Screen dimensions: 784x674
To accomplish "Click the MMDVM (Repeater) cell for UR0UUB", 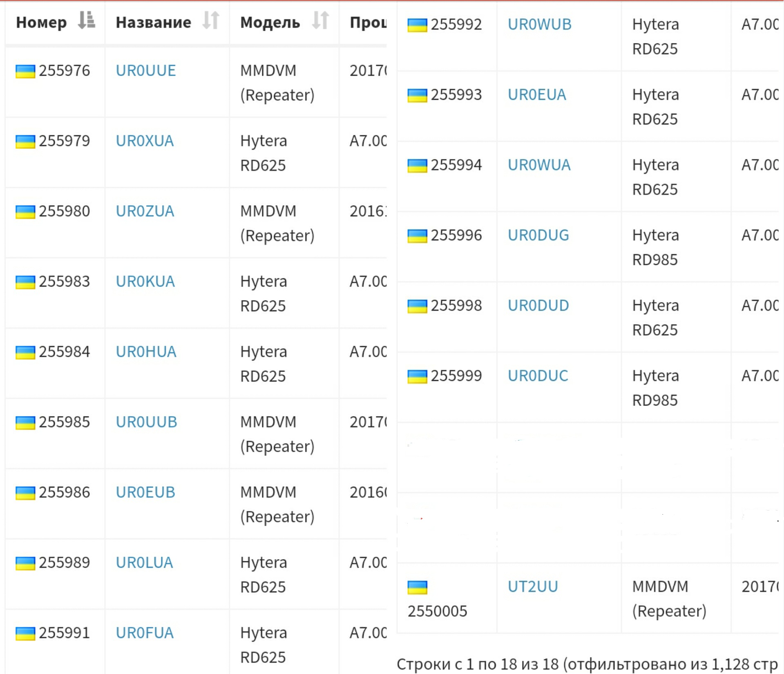I will pos(277,434).
